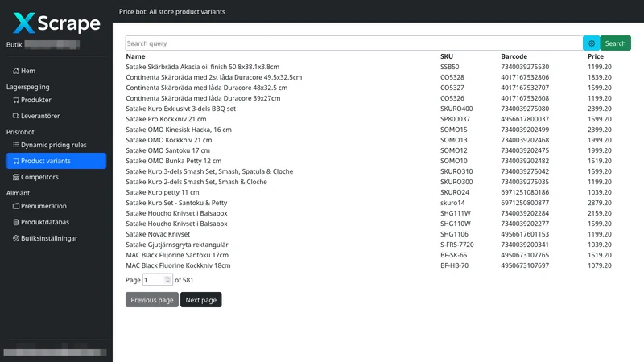Click barcode 4950673107697

525,265
